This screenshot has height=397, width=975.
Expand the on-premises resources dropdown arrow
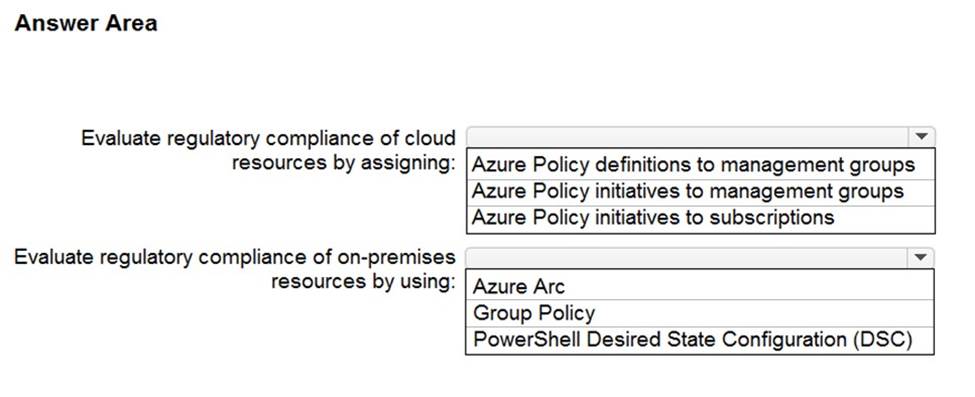922,257
